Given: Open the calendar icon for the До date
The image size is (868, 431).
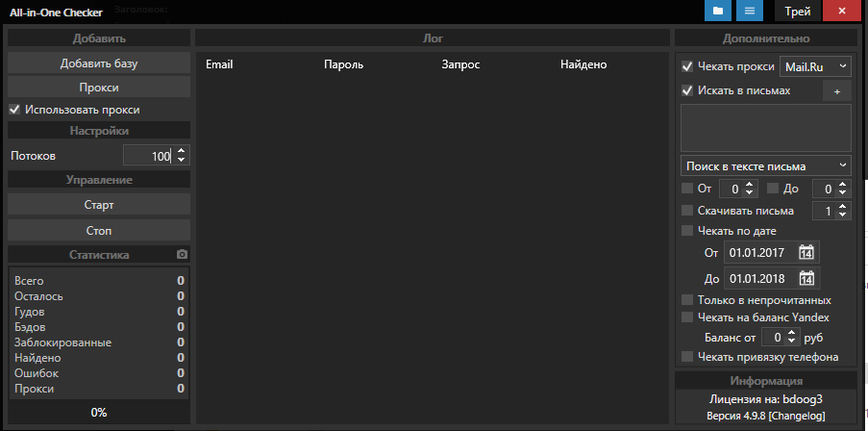Looking at the screenshot, I should click(806, 279).
